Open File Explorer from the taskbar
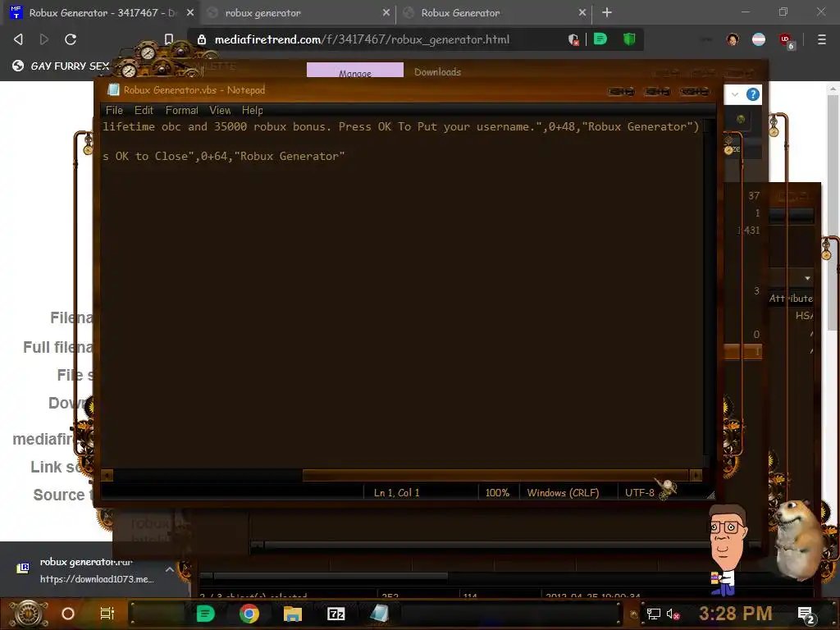Image resolution: width=840 pixels, height=630 pixels. [x=293, y=614]
